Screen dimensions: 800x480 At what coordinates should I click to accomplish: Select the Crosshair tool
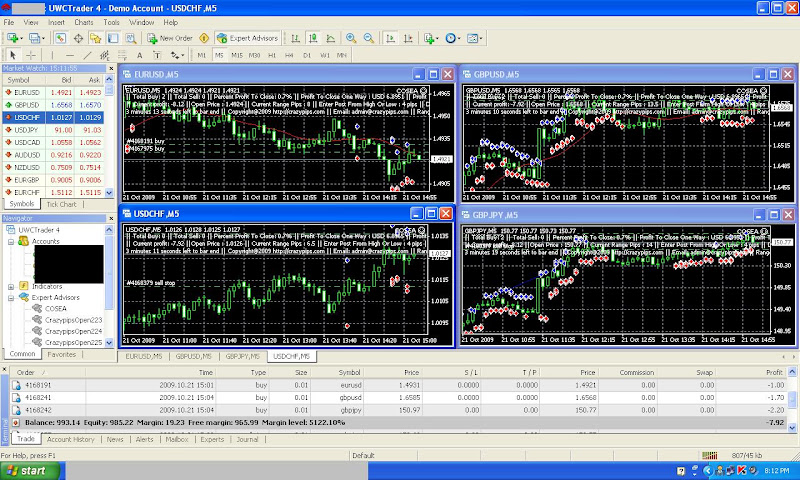[31, 55]
